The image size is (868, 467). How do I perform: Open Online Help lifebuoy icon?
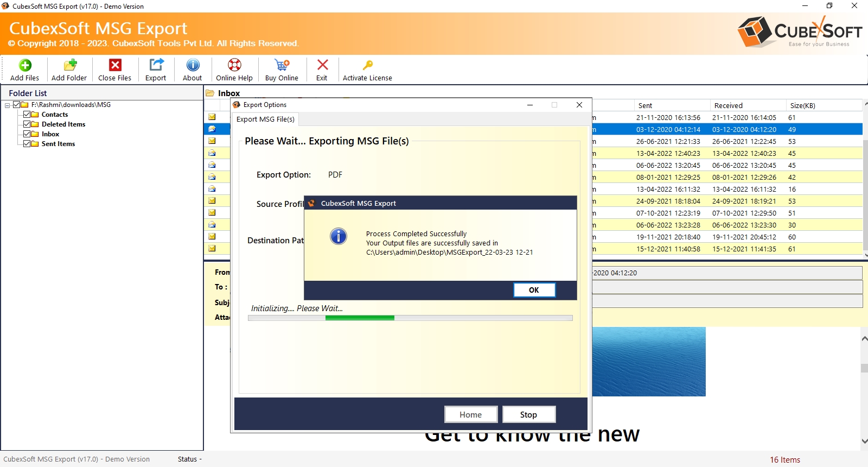234,65
